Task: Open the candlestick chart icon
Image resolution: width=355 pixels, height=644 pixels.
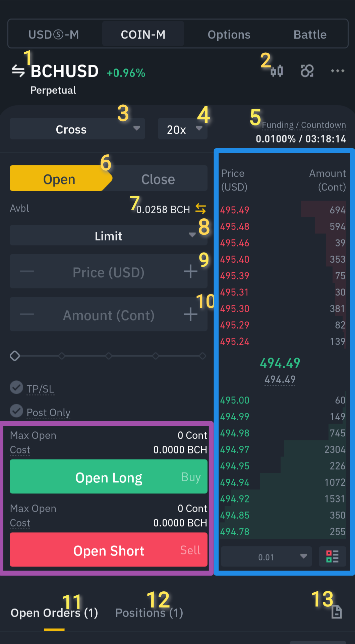Action: (277, 71)
